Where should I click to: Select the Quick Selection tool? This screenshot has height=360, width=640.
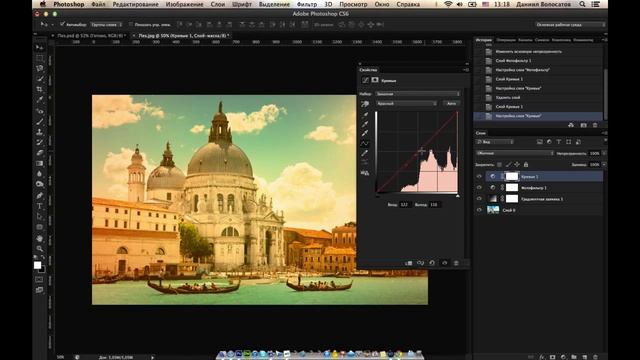[40, 79]
